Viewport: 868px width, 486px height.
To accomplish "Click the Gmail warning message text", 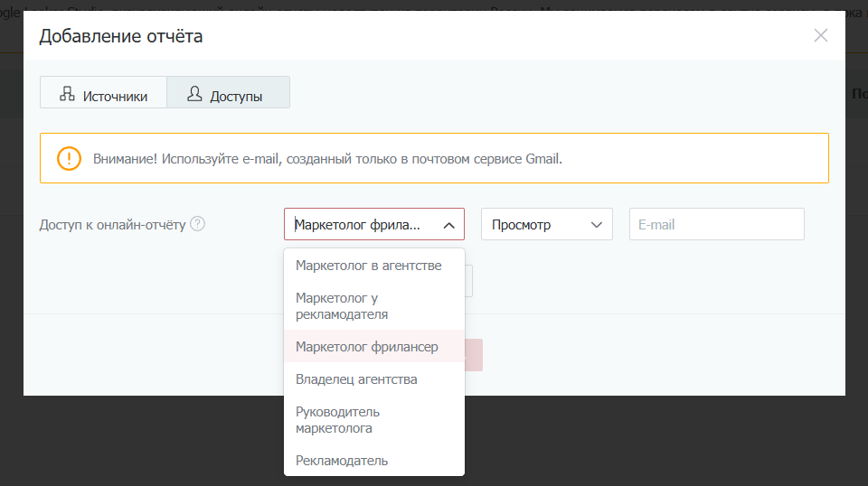I will point(327,159).
